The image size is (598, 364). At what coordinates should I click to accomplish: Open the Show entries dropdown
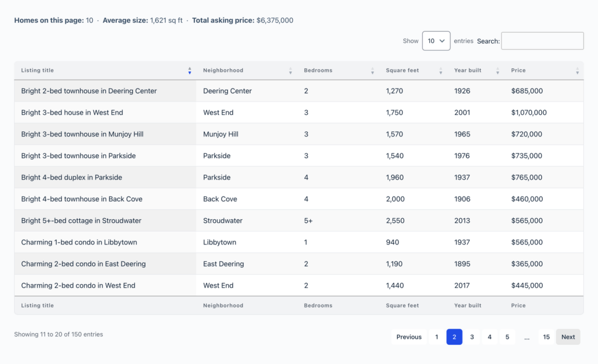coord(436,41)
